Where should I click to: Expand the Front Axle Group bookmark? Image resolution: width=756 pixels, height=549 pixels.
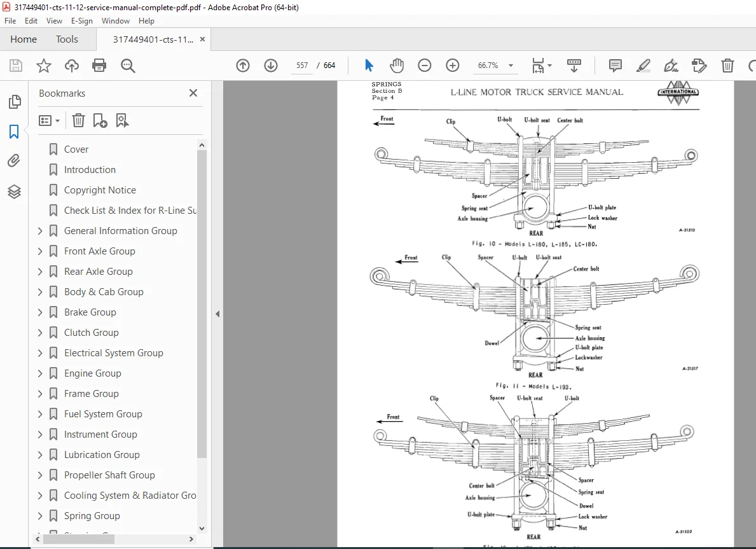click(40, 251)
